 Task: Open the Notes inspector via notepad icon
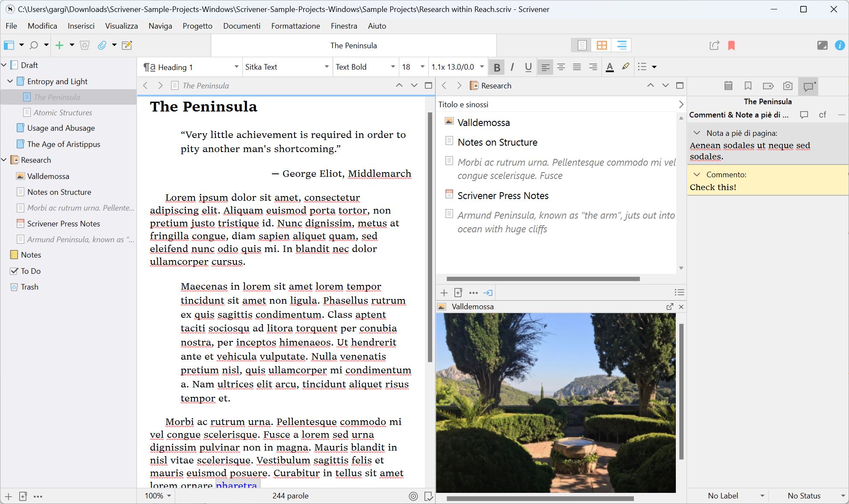(728, 86)
